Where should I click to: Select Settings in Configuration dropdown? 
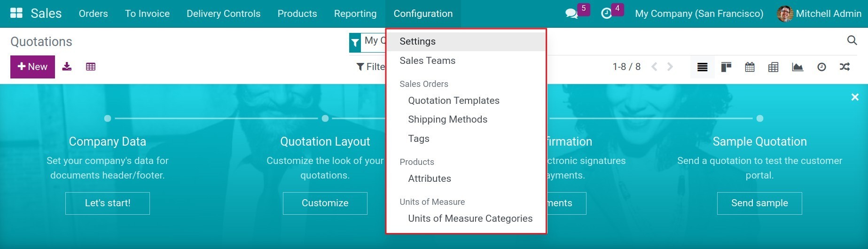[466, 41]
